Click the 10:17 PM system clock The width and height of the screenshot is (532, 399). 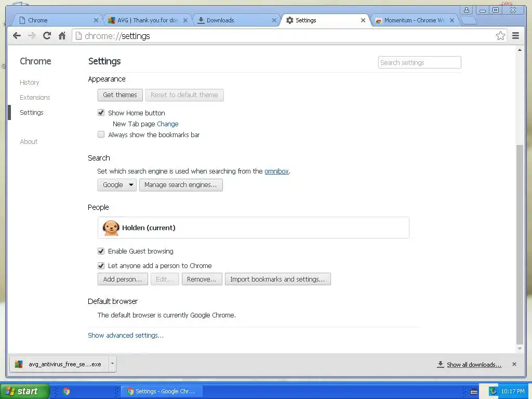513,391
